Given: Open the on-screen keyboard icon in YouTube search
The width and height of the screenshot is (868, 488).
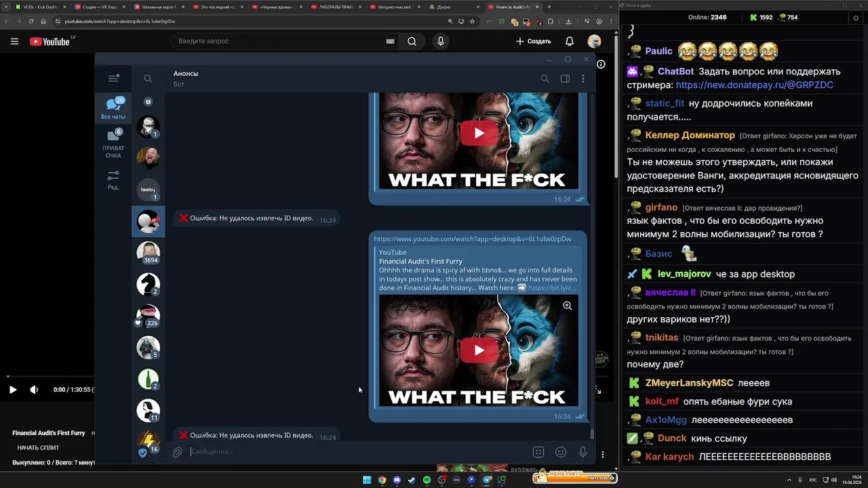Looking at the screenshot, I should pyautogui.click(x=390, y=41).
